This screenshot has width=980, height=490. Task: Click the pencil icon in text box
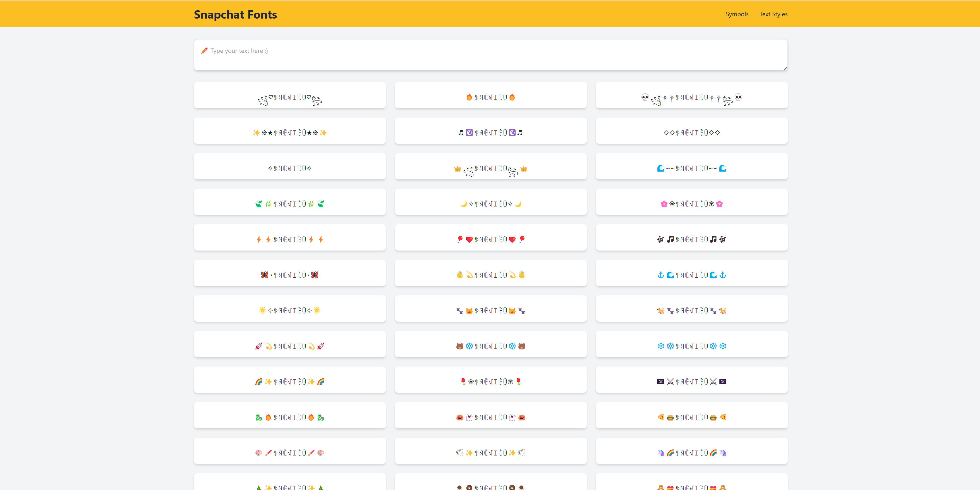click(204, 51)
